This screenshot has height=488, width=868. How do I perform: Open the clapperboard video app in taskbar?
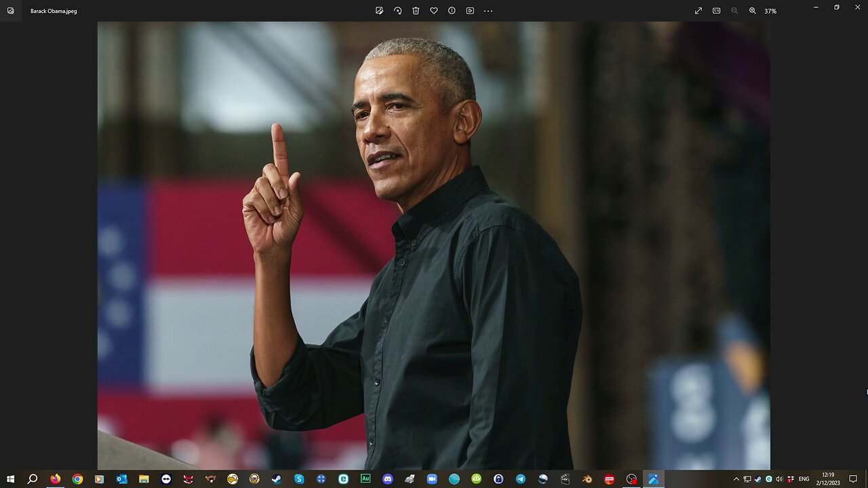point(565,479)
